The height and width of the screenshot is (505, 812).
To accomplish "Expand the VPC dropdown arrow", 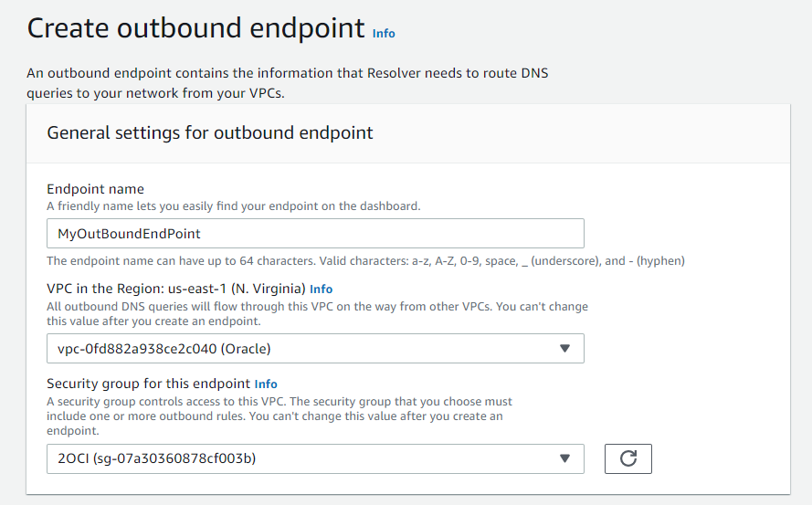I will coord(564,349).
